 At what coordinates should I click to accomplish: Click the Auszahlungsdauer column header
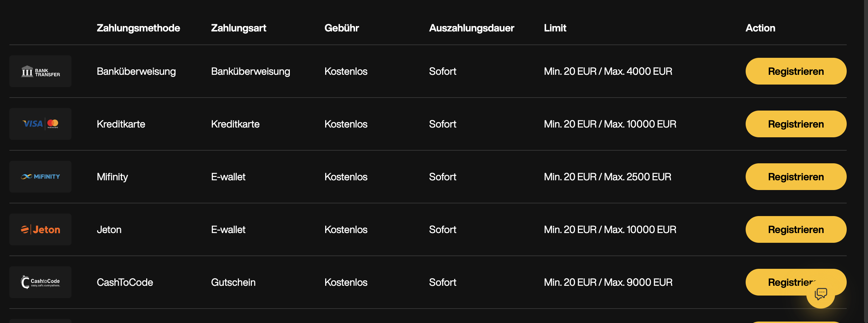[x=471, y=28]
